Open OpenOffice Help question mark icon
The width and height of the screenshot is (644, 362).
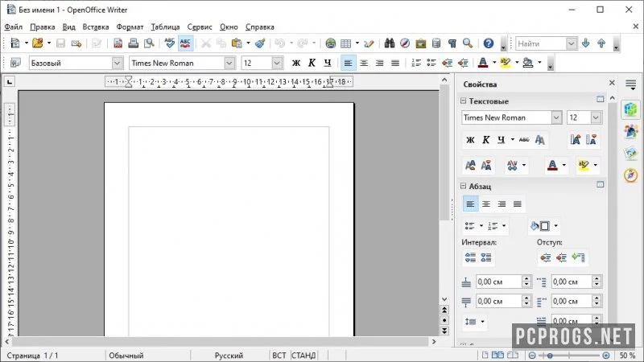(489, 43)
